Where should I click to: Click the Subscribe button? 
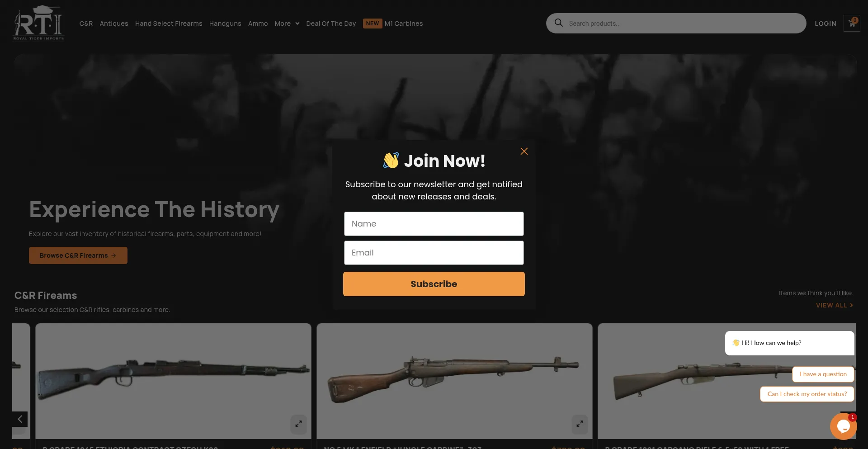coord(434,284)
